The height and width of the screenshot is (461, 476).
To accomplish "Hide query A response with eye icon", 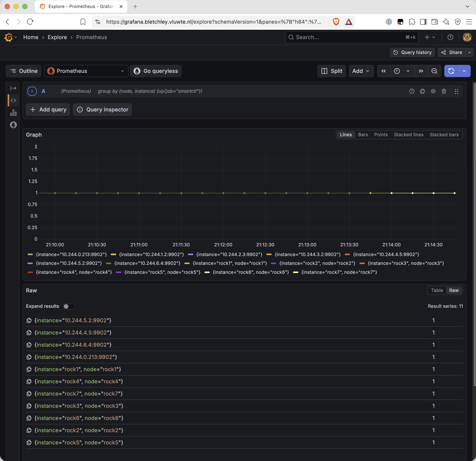I will [433, 91].
